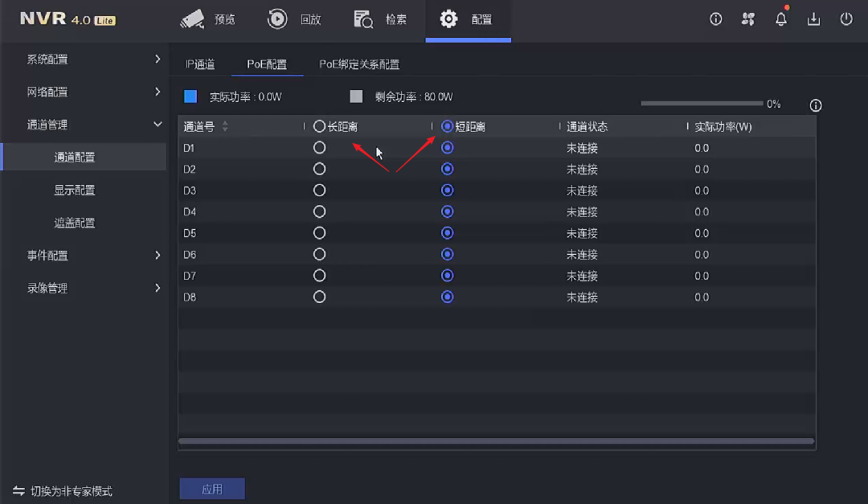The width and height of the screenshot is (868, 504).
Task: Click 剩余功率 : 80.0W text
Action: (x=414, y=97)
